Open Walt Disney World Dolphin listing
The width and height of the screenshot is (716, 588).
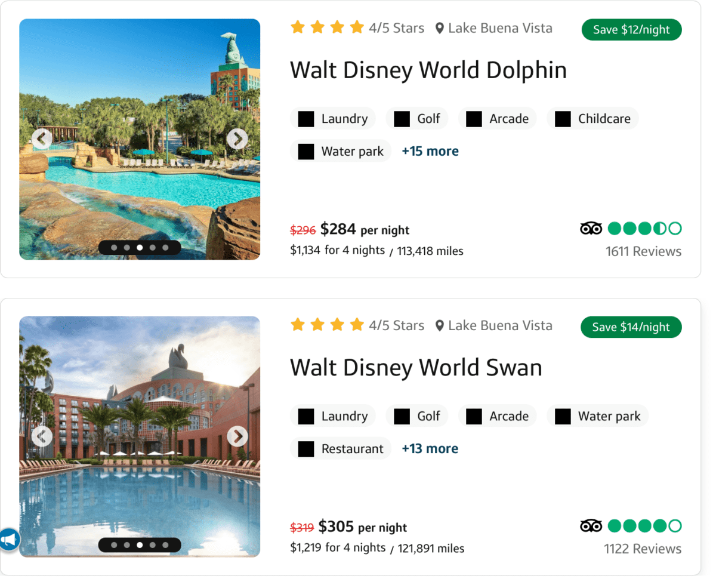[428, 70]
